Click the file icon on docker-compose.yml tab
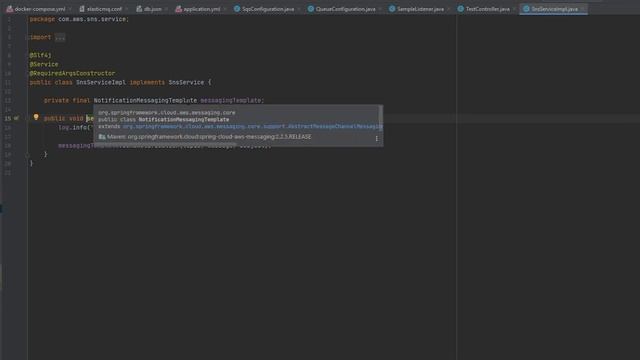Viewport: 640px width, 360px height. (9, 9)
